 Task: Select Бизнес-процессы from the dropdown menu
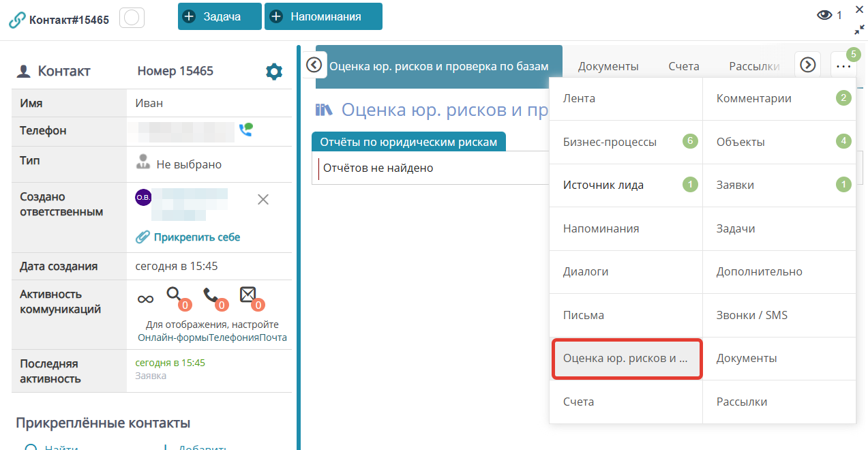(610, 142)
